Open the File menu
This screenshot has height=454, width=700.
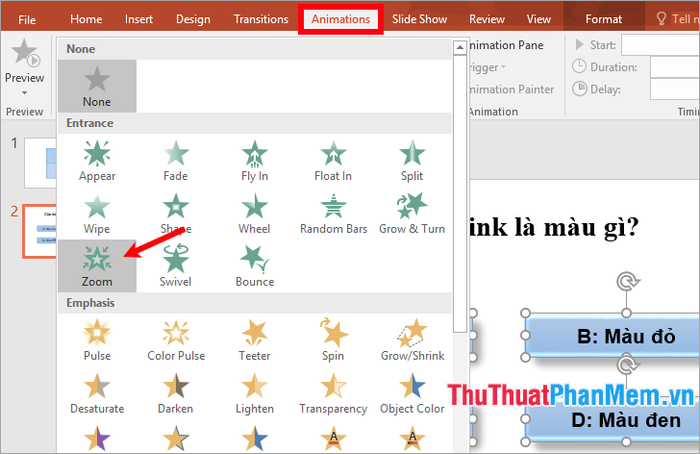[x=27, y=19]
